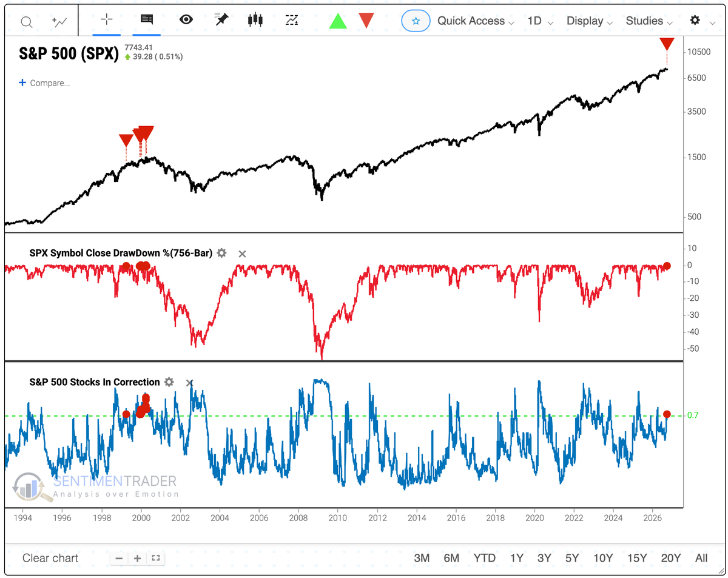Toggle the eye visibility icon
This screenshot has width=728, height=578.
186,19
